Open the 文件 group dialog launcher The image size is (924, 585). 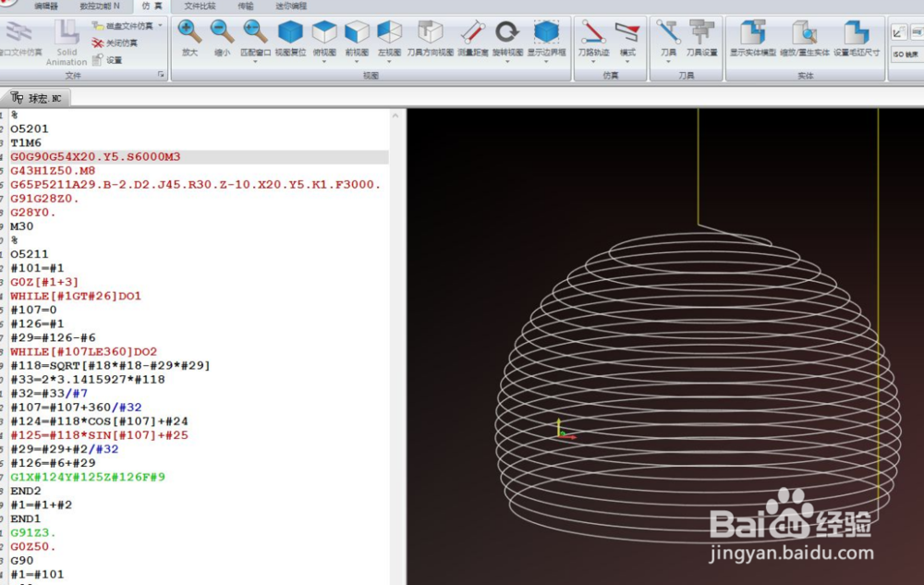(160, 75)
